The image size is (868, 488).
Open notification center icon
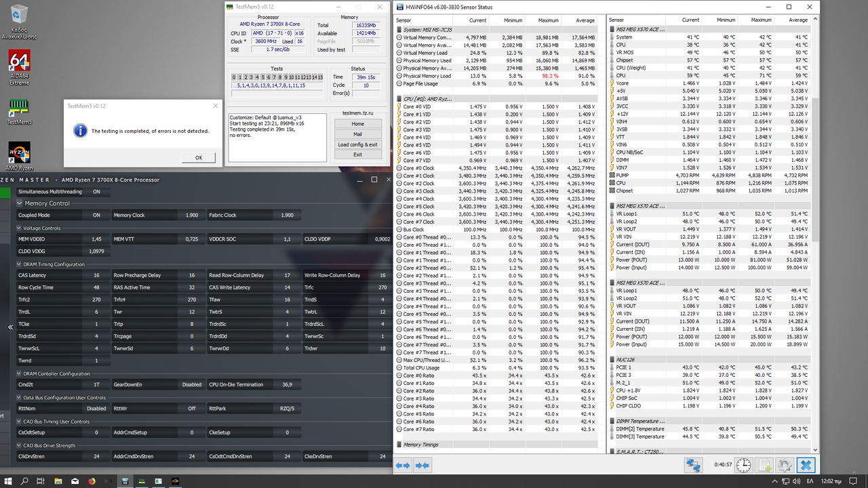[x=853, y=481]
